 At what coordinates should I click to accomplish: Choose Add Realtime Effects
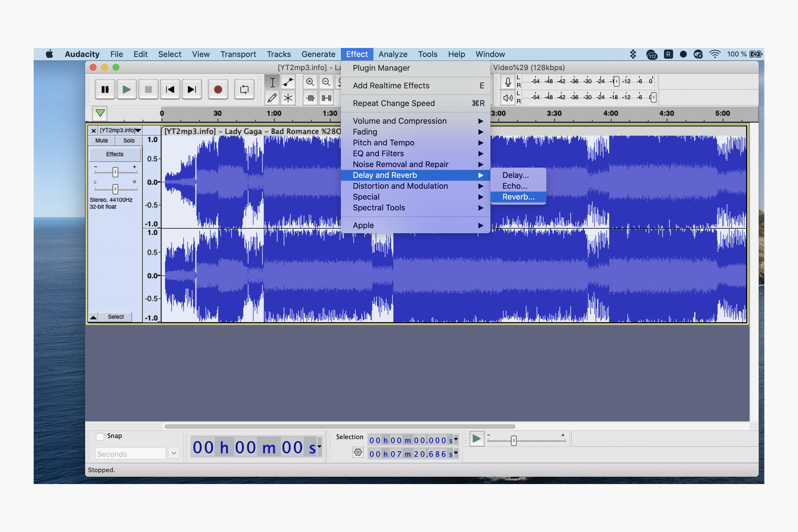(x=416, y=85)
